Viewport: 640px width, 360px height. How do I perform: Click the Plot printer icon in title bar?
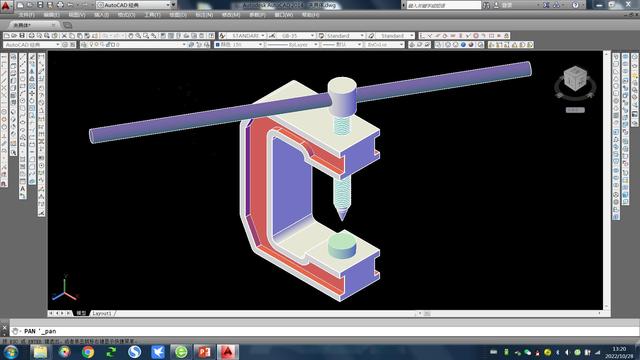pos(60,5)
